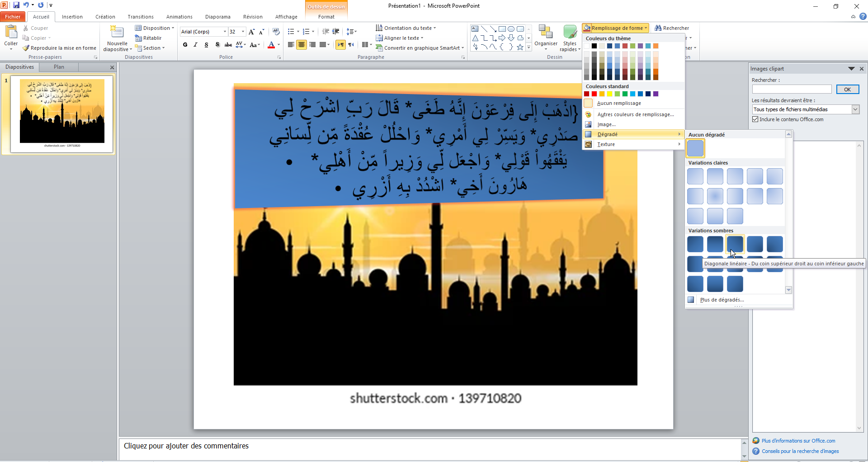Toggle underline S formatting
The image size is (868, 462).
(207, 45)
